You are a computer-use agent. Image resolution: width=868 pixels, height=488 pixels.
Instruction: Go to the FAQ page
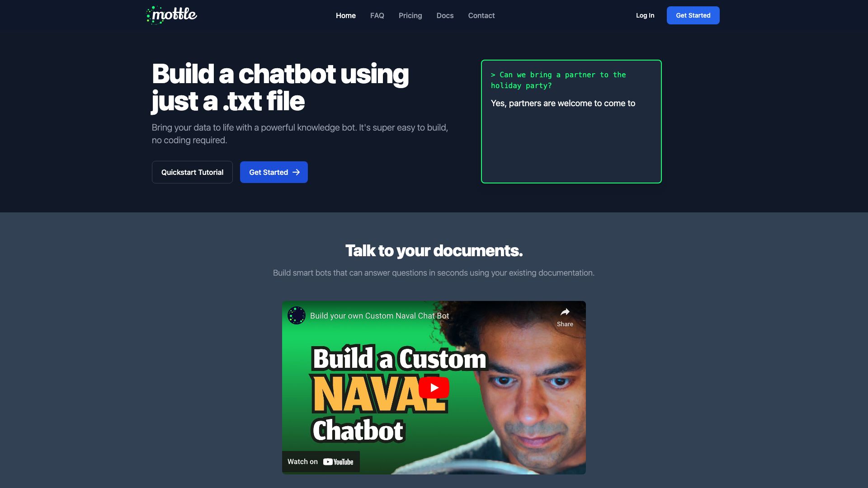(377, 15)
